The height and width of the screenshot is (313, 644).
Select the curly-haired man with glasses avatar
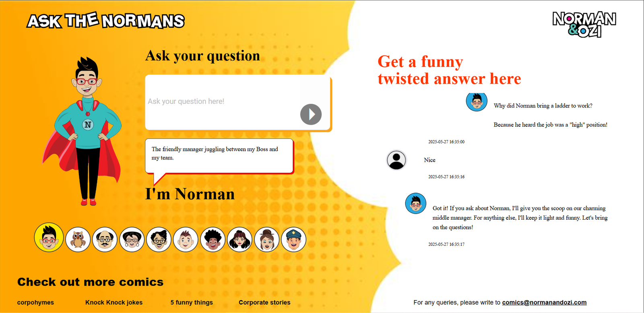pyautogui.click(x=159, y=239)
